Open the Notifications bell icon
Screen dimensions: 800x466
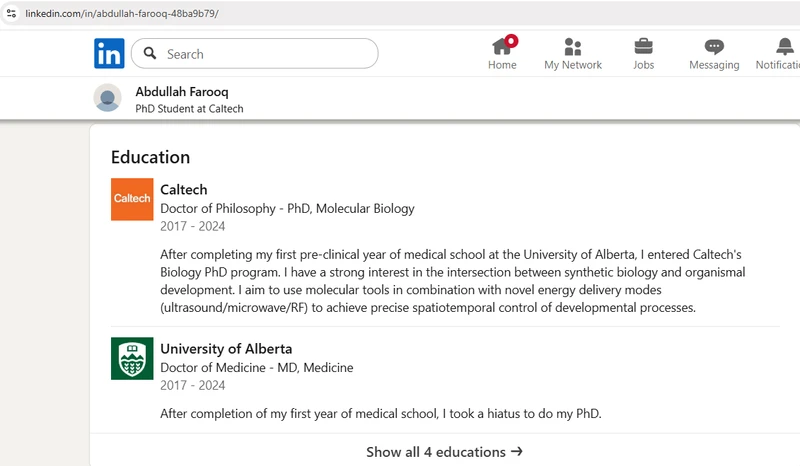point(784,46)
